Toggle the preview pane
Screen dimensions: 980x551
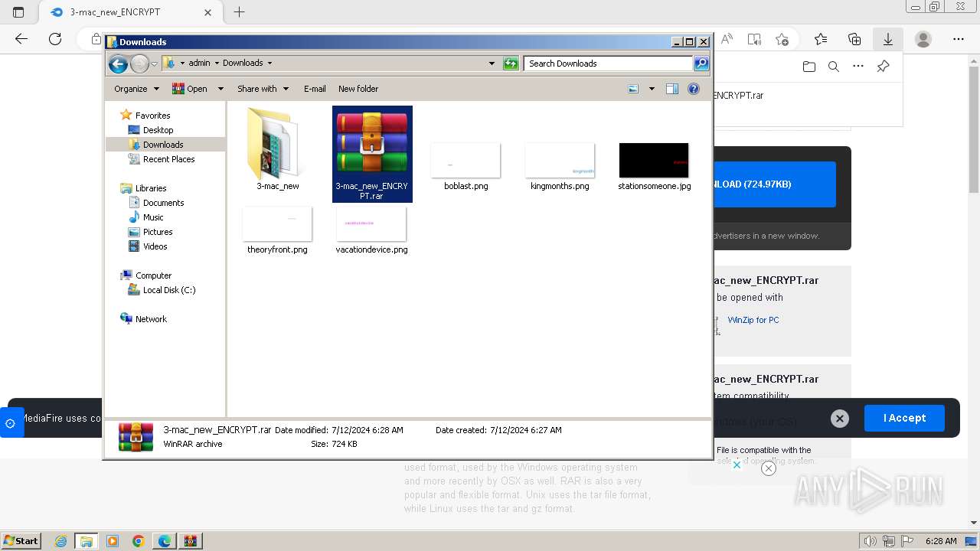click(672, 89)
